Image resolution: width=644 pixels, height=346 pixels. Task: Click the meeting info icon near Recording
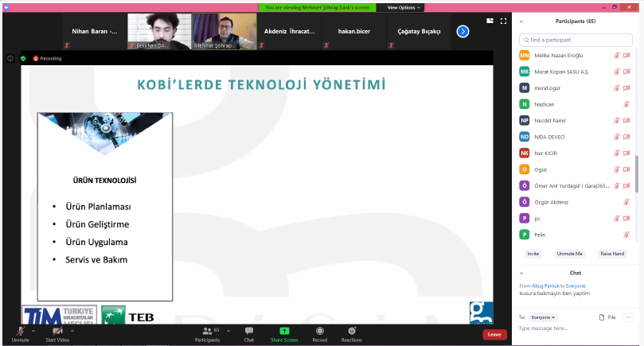pos(10,58)
